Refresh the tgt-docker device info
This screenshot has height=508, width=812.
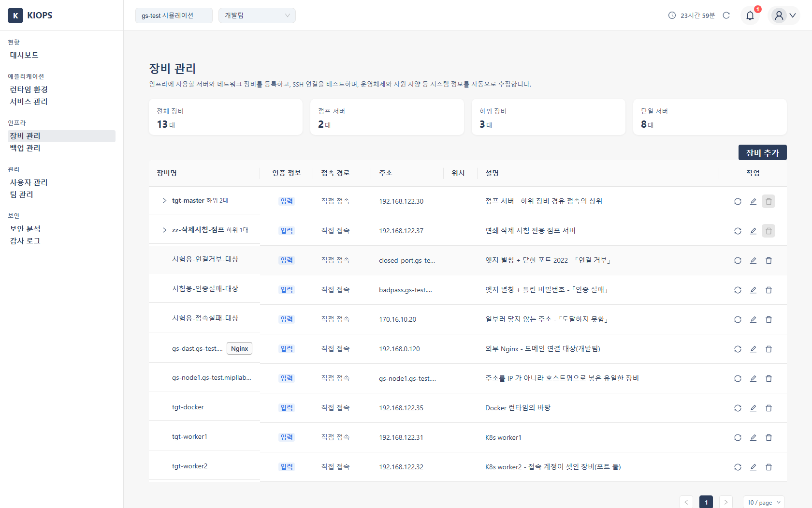point(738,408)
